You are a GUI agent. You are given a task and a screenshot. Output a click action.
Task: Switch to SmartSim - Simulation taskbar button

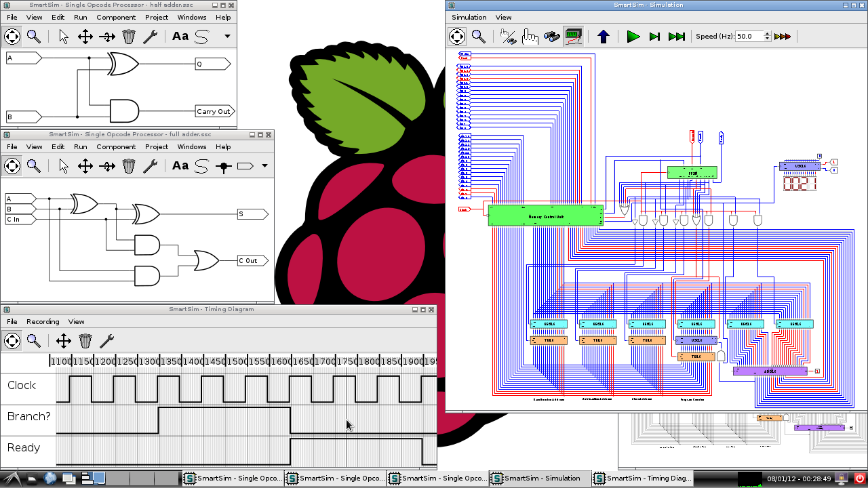pos(540,478)
